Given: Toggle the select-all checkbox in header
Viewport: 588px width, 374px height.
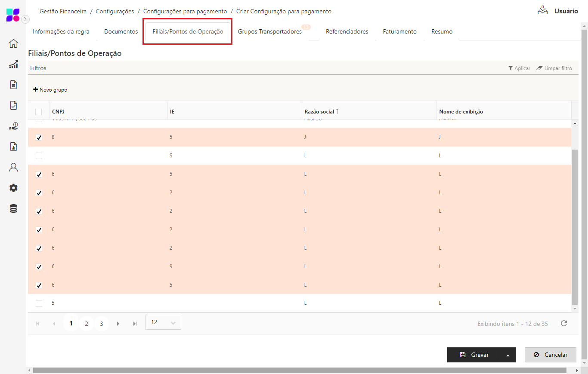Looking at the screenshot, I should [x=39, y=112].
